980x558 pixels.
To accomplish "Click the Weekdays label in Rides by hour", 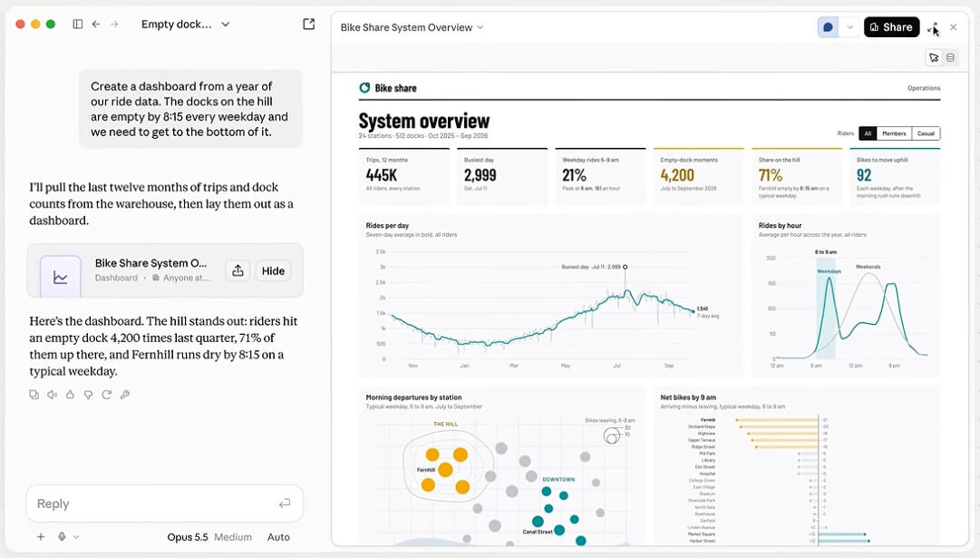I will point(829,271).
